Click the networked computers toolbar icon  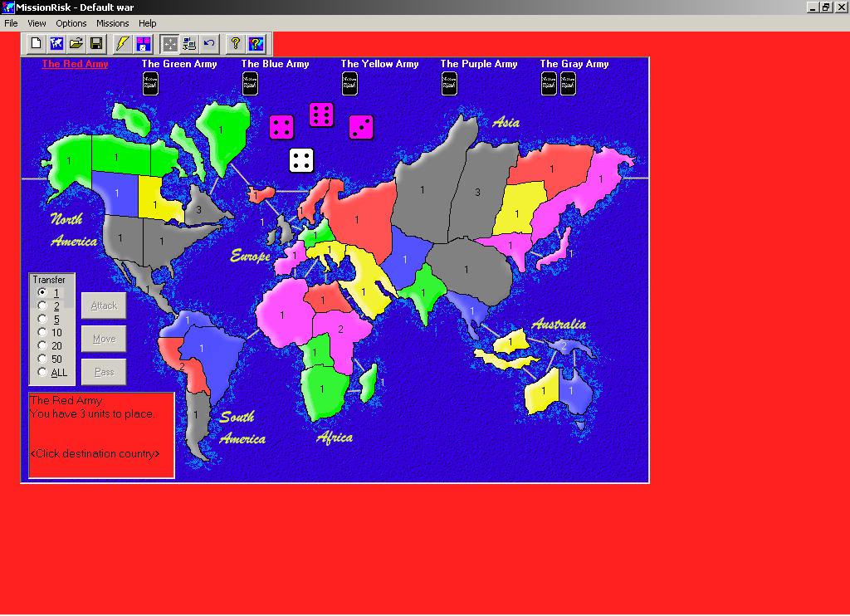189,43
